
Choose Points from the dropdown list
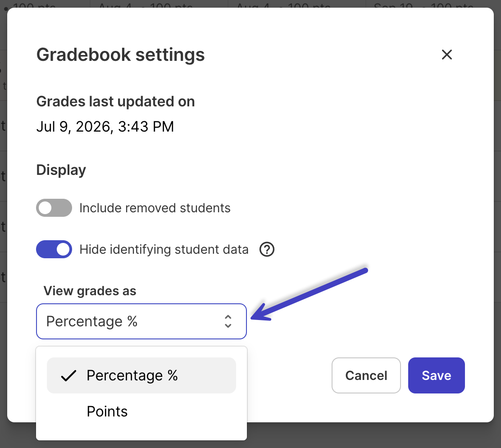tap(141, 411)
